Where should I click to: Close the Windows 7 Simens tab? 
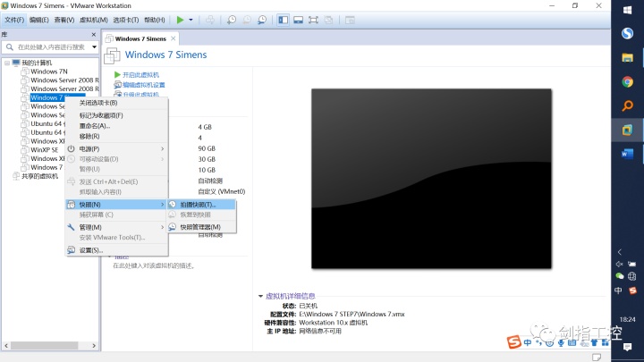tap(174, 38)
